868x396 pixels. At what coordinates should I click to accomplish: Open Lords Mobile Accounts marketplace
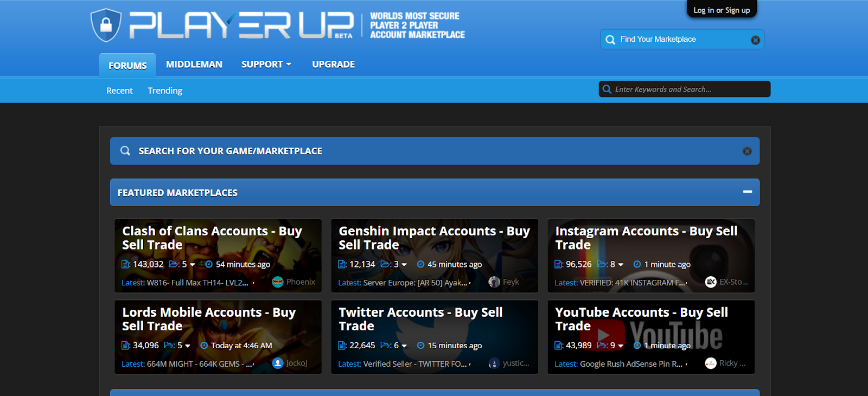209,319
